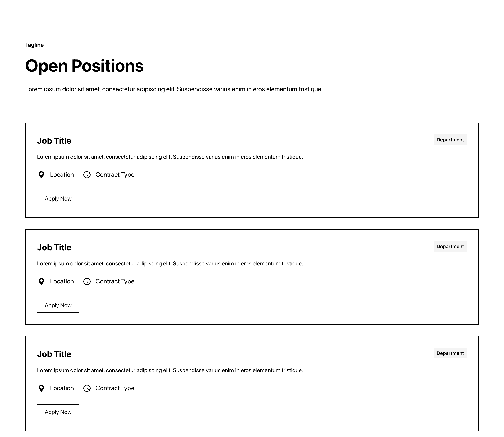
Task: Select the Department tag on second job card
Action: point(450,247)
